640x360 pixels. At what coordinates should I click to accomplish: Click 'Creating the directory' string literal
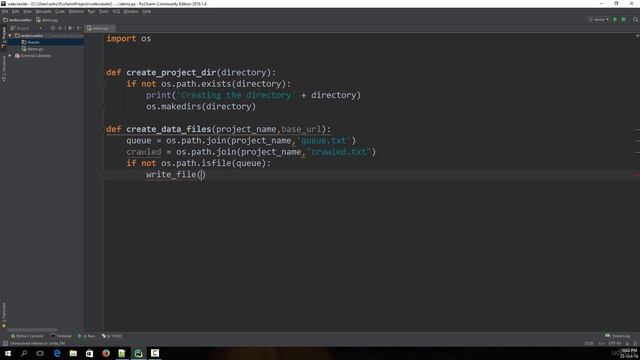(236, 95)
